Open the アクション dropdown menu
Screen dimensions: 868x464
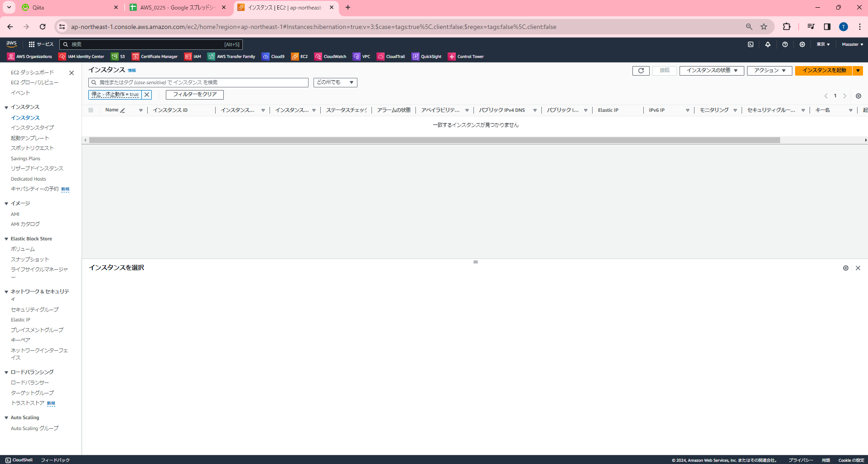769,71
